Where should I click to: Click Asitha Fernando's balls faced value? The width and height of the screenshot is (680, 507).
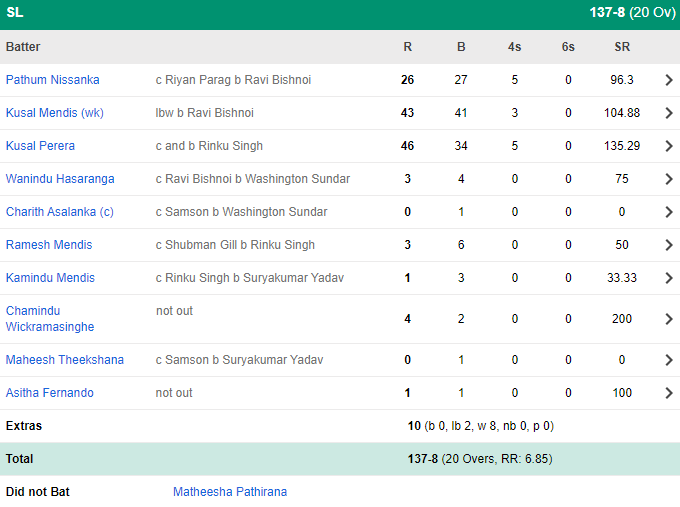[x=461, y=393]
